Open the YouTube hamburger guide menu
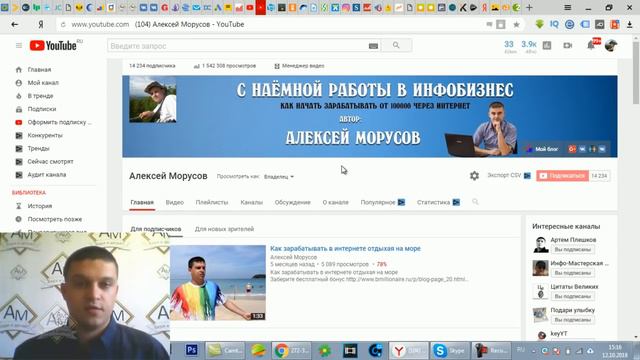 pos(19,45)
